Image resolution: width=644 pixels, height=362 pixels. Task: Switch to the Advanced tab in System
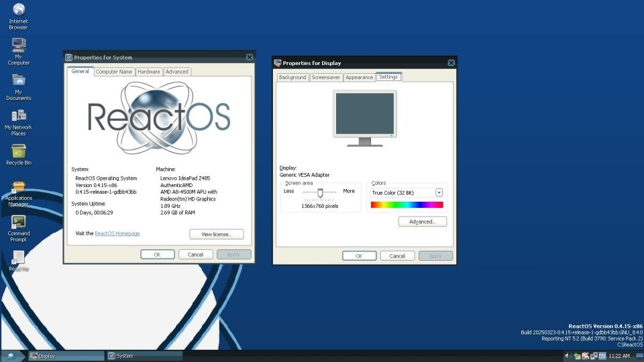pyautogui.click(x=176, y=72)
